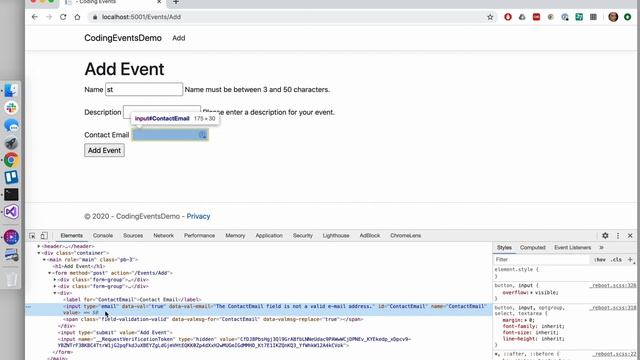Viewport: 640px width, 360px height.
Task: Click the address bar URL
Action: [x=141, y=17]
